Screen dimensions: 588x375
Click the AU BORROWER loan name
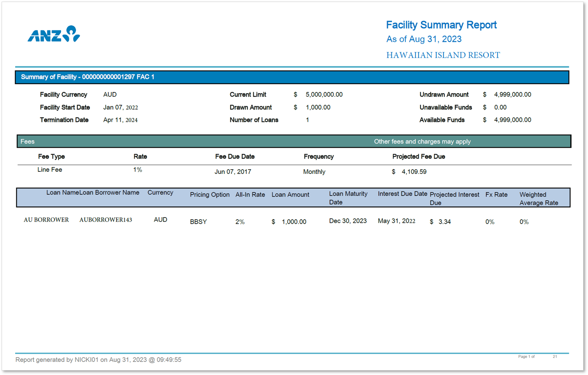46,220
